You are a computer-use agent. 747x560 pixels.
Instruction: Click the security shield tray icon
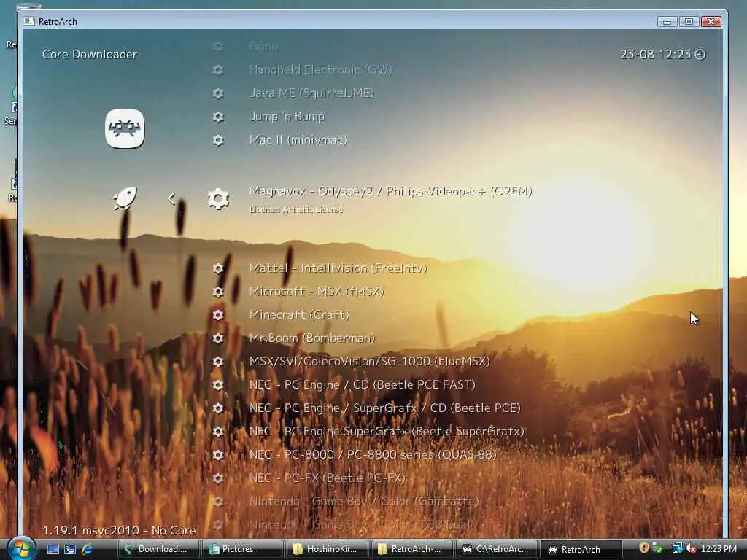coord(644,548)
